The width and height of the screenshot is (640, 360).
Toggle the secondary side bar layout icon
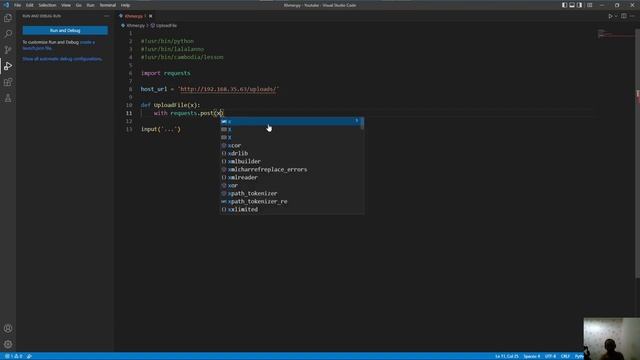pos(580,5)
